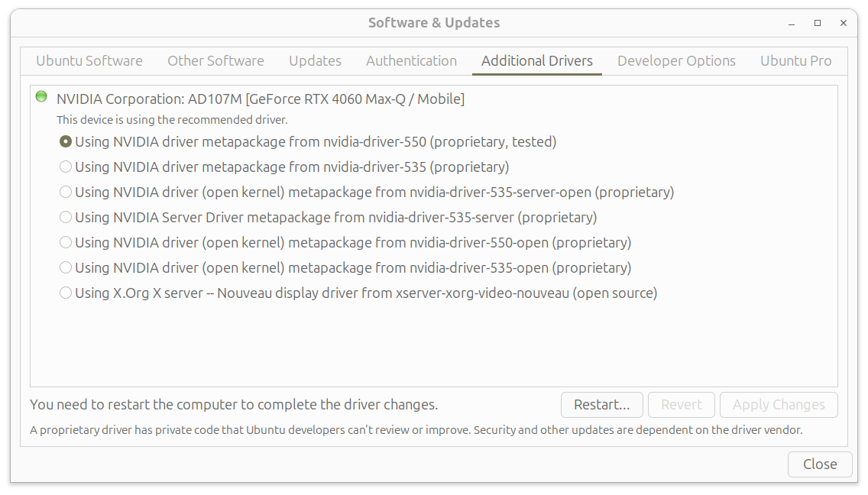868x495 pixels.
Task: Choose the nvidia-driver-535-server-open metapackage
Action: point(66,192)
